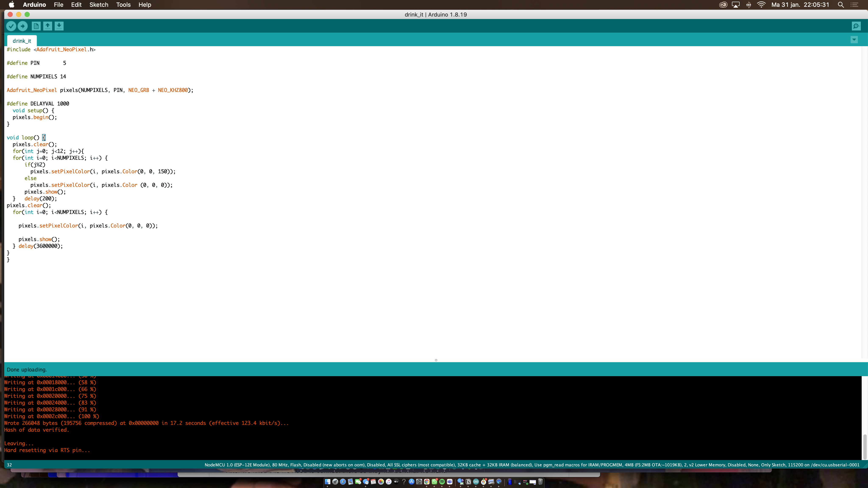This screenshot has width=868, height=488.
Task: Open WhatsApp from the Dock
Action: tap(434, 482)
